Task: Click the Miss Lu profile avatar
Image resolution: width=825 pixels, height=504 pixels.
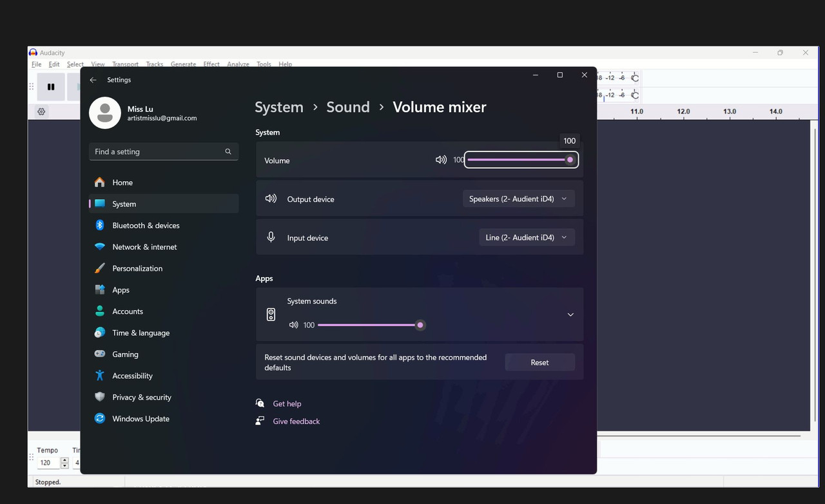Action: [x=105, y=113]
